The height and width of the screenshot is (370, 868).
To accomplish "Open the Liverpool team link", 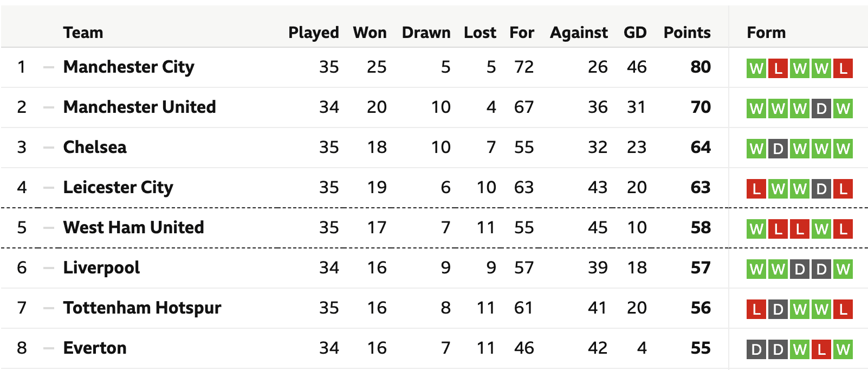I will coord(101,267).
